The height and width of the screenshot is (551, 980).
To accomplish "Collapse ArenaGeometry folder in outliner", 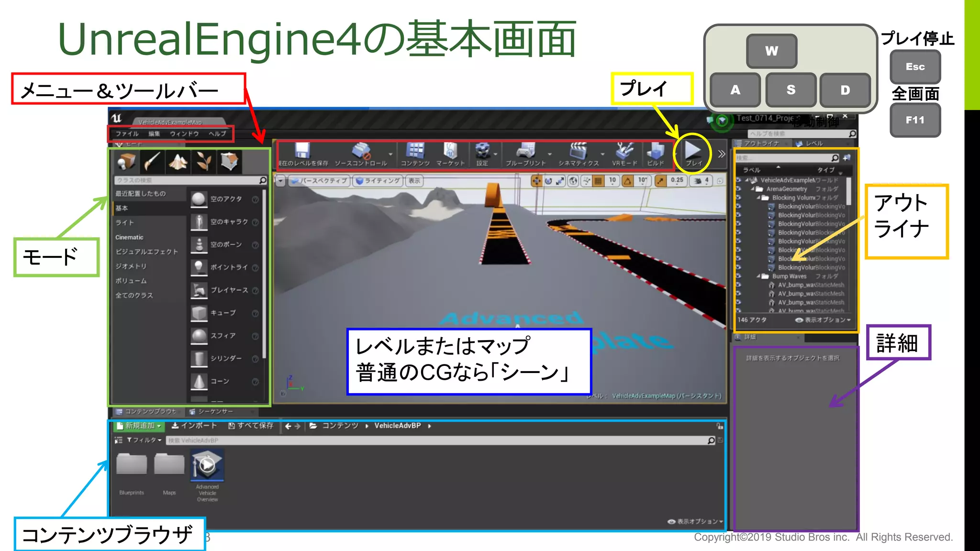I will coord(753,189).
